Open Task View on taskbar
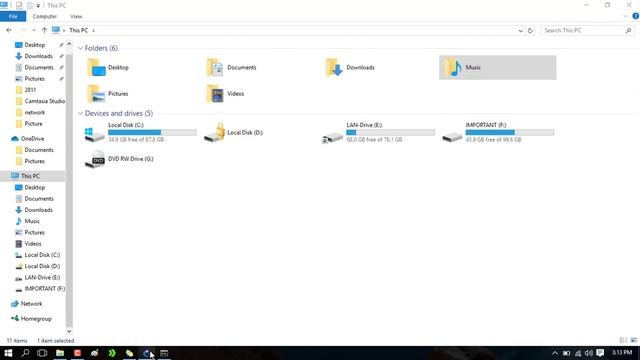The image size is (640, 360). tap(42, 353)
